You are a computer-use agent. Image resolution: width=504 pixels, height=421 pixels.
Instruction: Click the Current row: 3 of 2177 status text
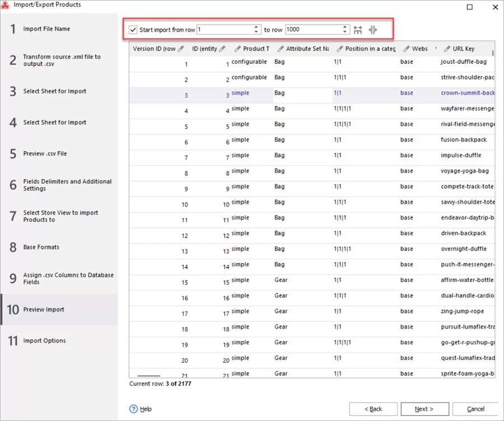click(160, 383)
